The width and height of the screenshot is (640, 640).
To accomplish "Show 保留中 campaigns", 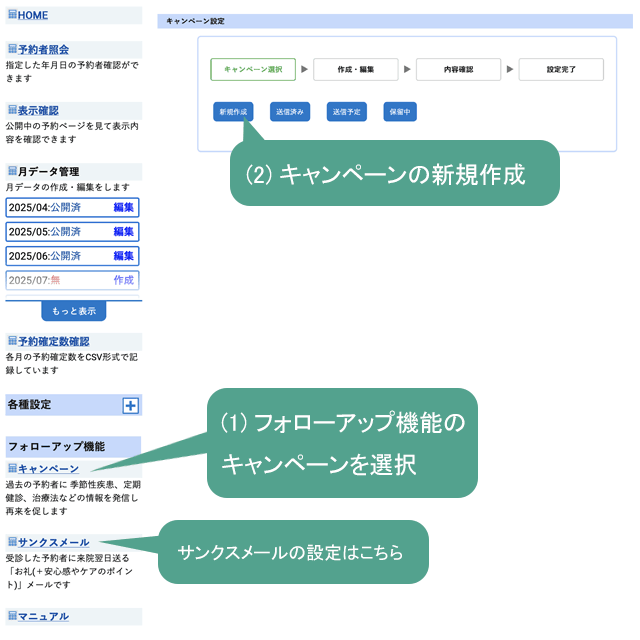I will point(400,112).
